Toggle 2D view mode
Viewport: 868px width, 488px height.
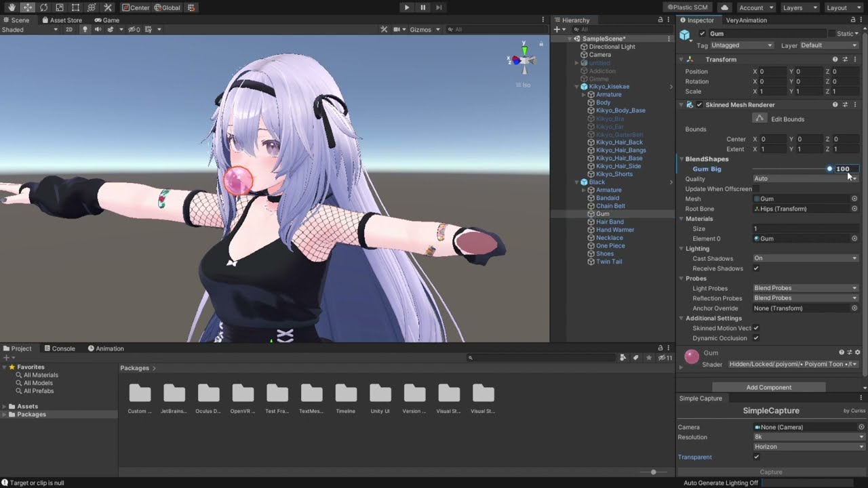69,29
